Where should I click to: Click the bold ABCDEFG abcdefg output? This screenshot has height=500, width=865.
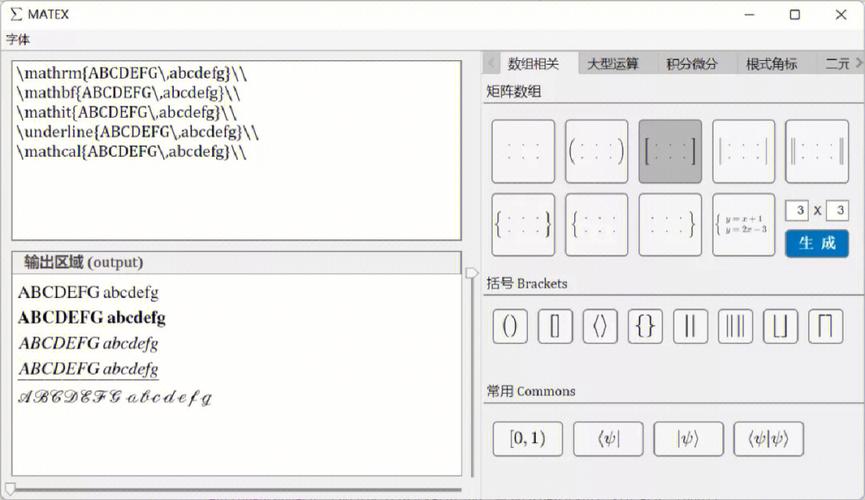coord(92,317)
